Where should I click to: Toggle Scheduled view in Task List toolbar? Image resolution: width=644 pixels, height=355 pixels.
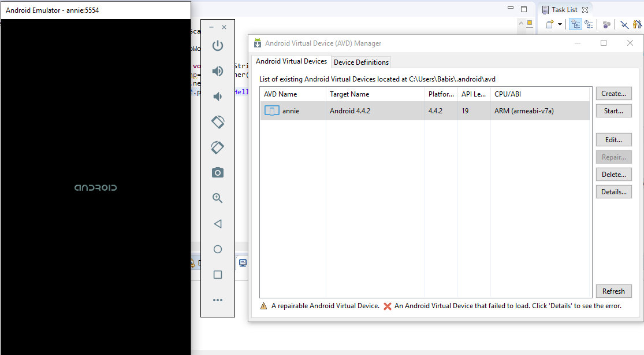point(589,25)
